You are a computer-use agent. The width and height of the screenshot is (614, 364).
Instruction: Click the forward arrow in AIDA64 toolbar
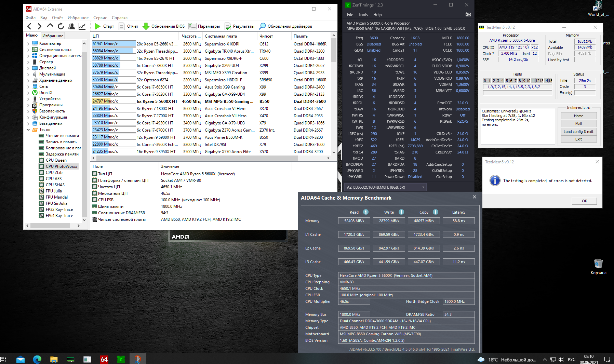[40, 26]
